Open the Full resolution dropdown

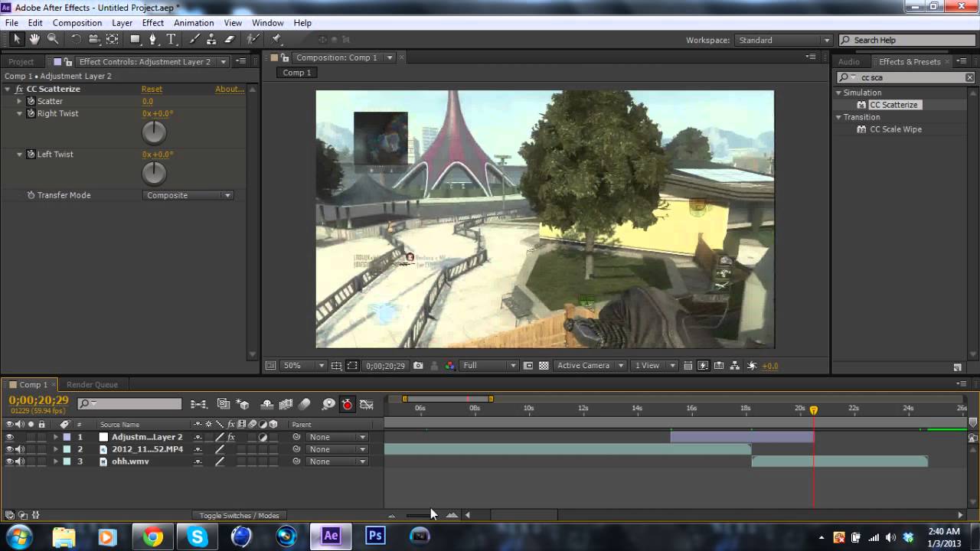[490, 366]
